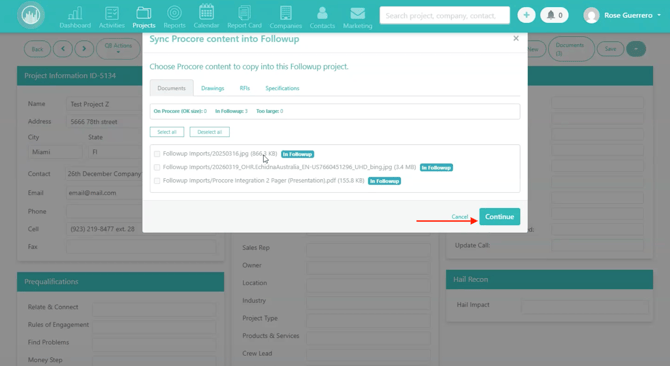Tick checkbox for Procore Integration 2 Pager pdf
Image resolution: width=670 pixels, height=366 pixels.
pyautogui.click(x=157, y=181)
